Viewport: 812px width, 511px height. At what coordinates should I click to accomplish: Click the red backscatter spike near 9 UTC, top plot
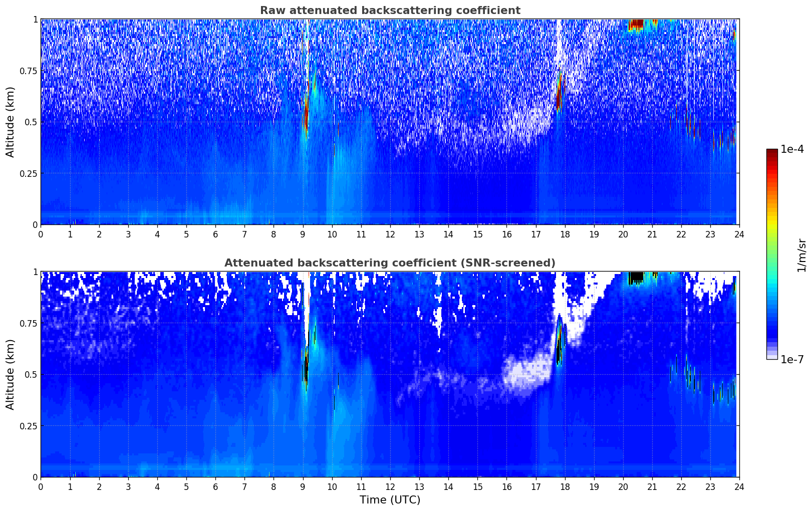tap(307, 114)
